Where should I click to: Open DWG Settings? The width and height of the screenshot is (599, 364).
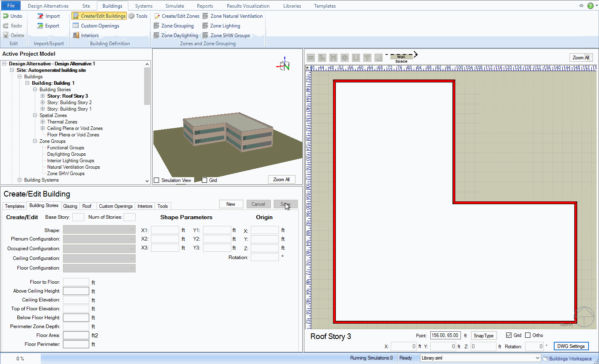point(571,346)
